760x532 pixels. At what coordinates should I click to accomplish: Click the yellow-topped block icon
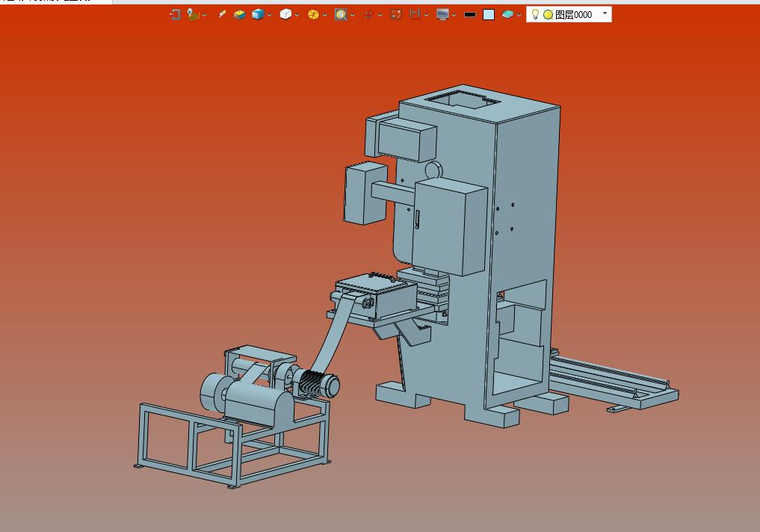click(239, 14)
